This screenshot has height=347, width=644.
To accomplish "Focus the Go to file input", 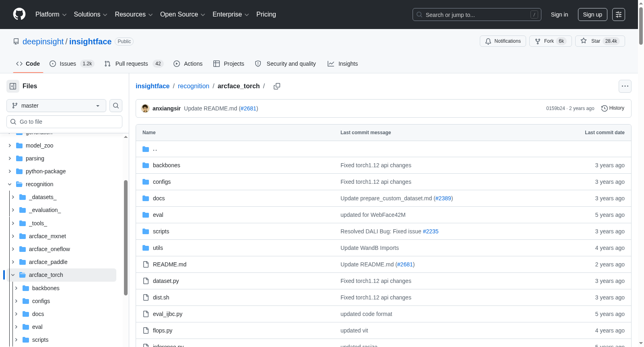I will (x=64, y=122).
